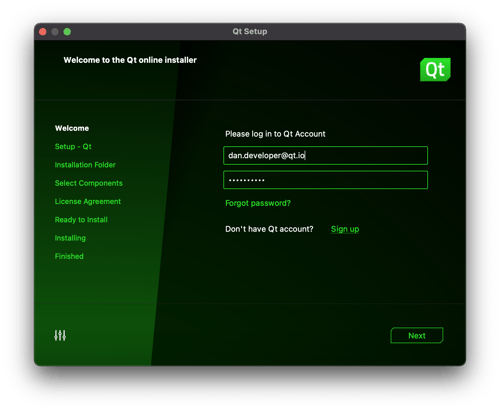
Task: Select the Welcome step in sidebar
Action: tap(72, 128)
